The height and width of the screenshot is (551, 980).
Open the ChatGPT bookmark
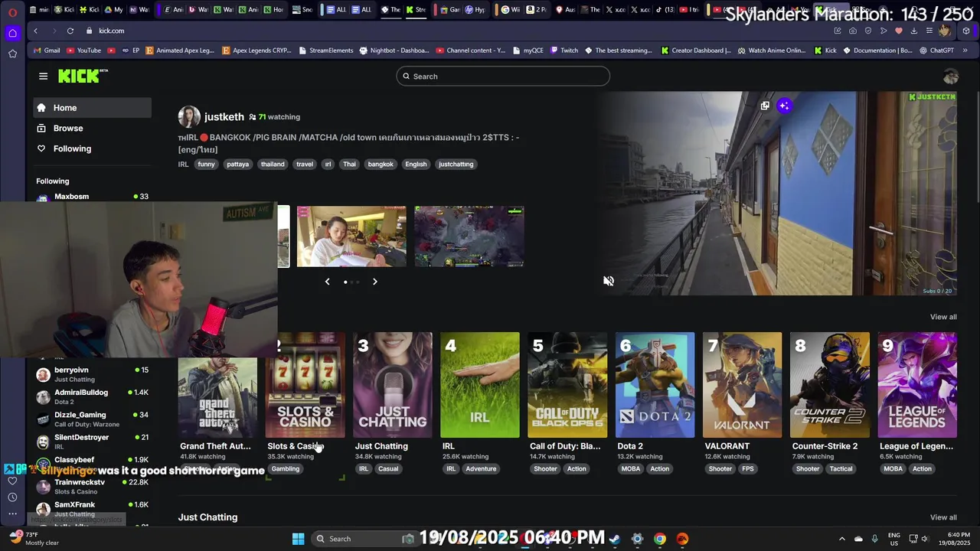[x=936, y=51]
